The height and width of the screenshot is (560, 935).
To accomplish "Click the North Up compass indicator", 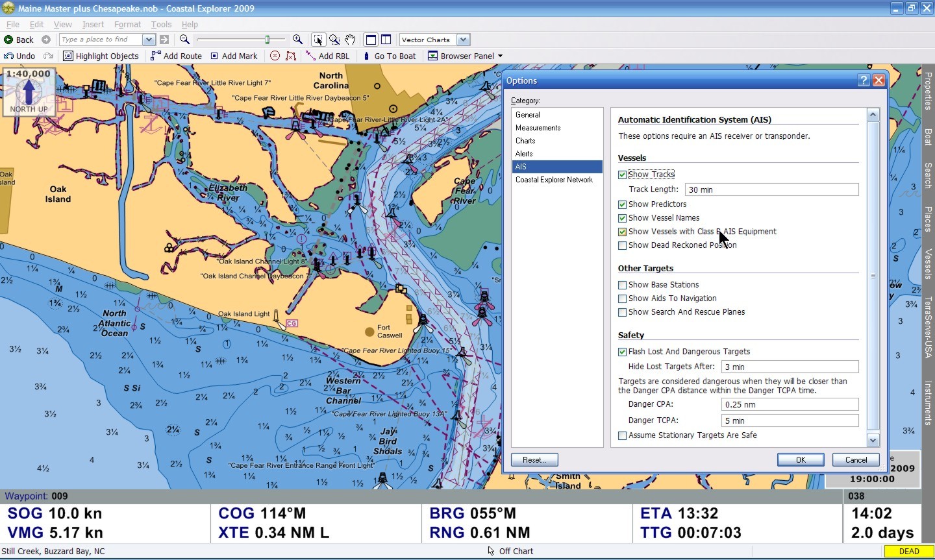I will [x=29, y=91].
